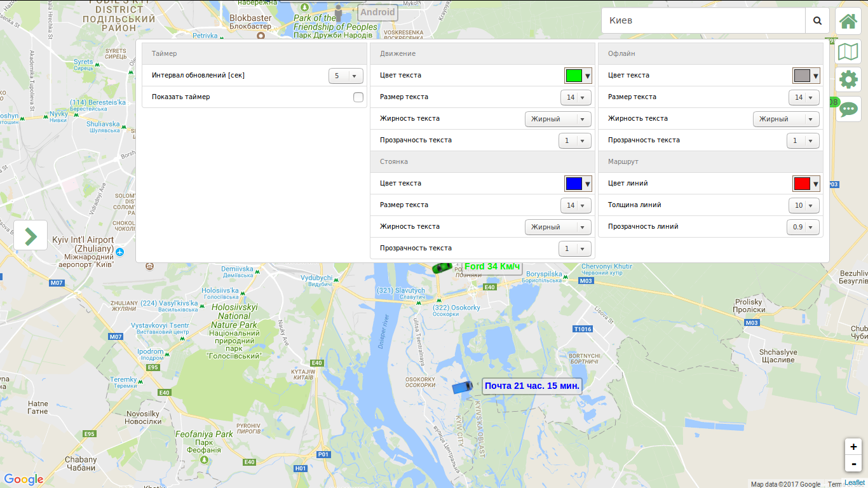Open Стоянка Жирность текста dropdown
Viewport: 868px width, 488px height.
[x=558, y=227]
